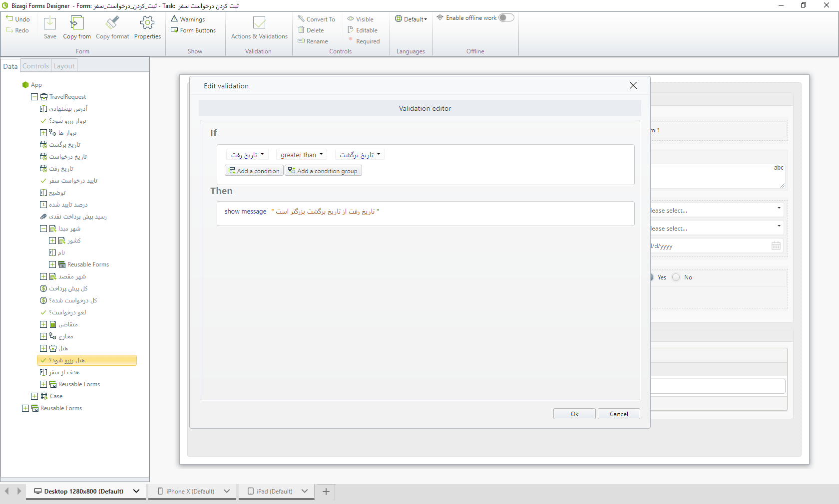
Task: Collapse the TravelRequest tree node
Action: click(x=34, y=97)
